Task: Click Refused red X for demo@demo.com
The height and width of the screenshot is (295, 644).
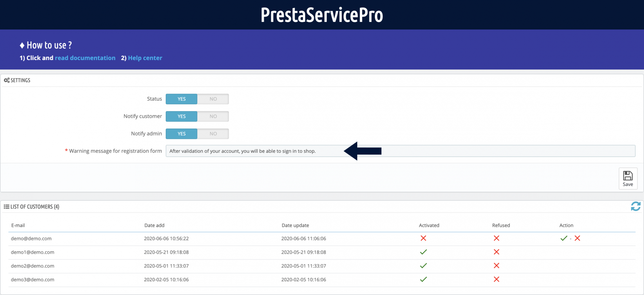Action: pos(496,238)
